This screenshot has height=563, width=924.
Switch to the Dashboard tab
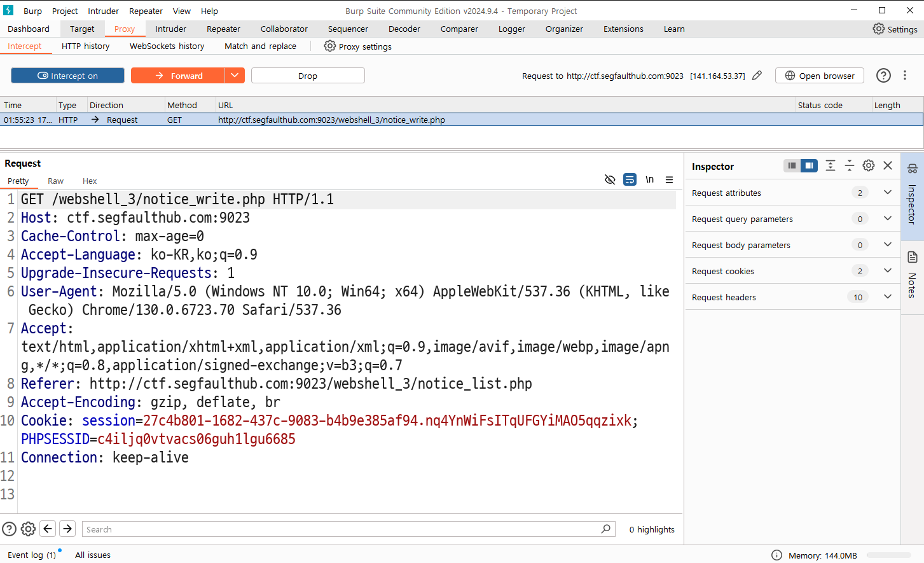click(x=29, y=29)
